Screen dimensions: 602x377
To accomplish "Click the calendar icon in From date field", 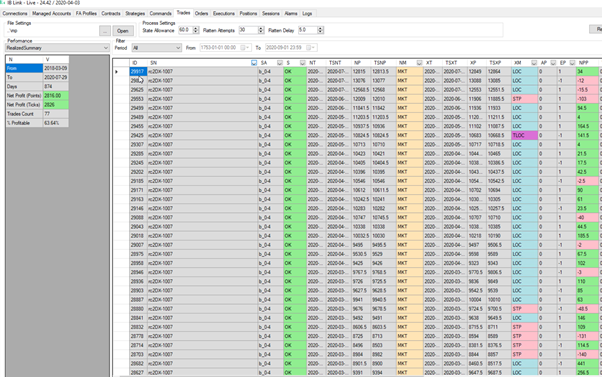I will tap(243, 48).
